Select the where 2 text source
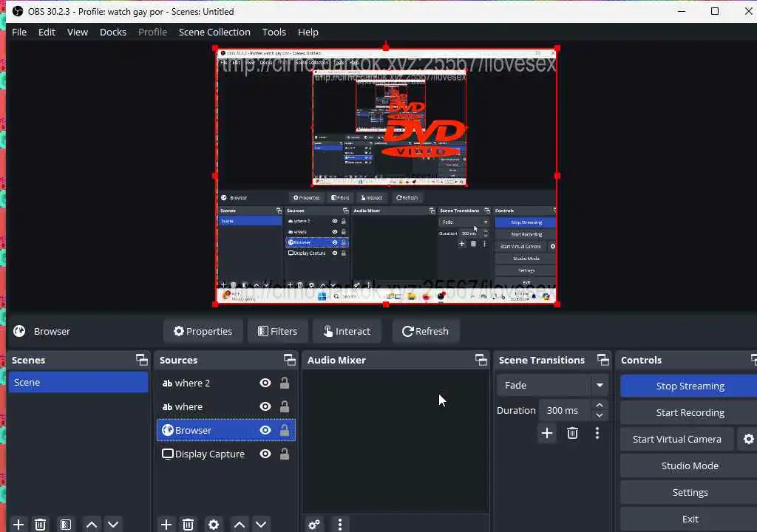 click(226, 383)
